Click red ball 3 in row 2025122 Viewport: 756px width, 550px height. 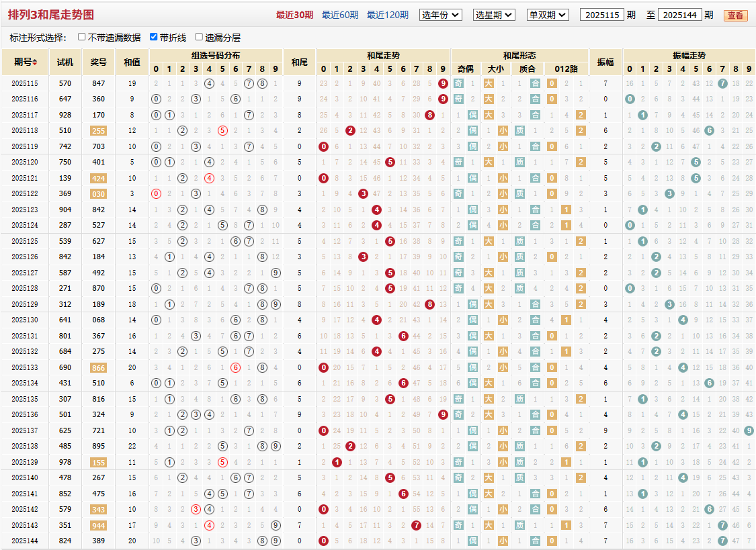coord(364,193)
